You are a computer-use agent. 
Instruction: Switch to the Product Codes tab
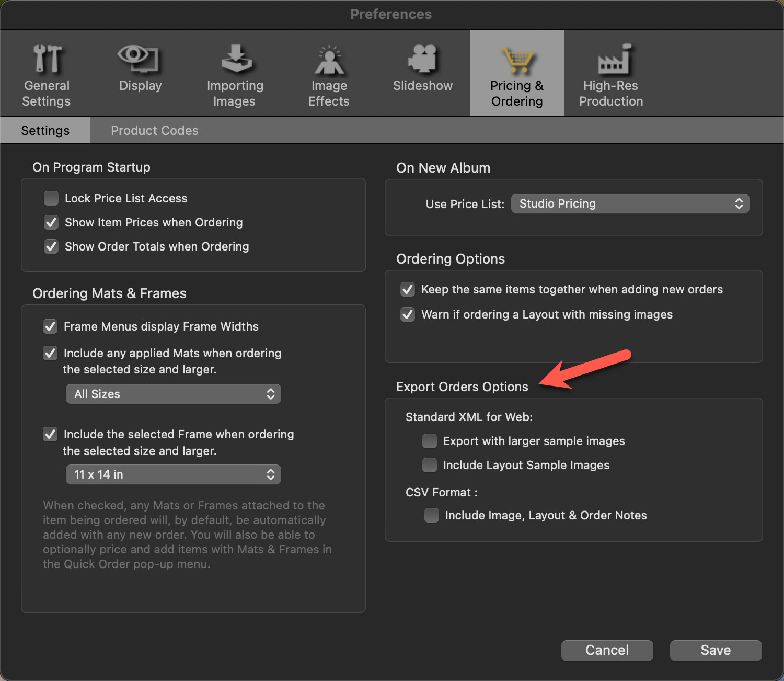click(x=155, y=130)
